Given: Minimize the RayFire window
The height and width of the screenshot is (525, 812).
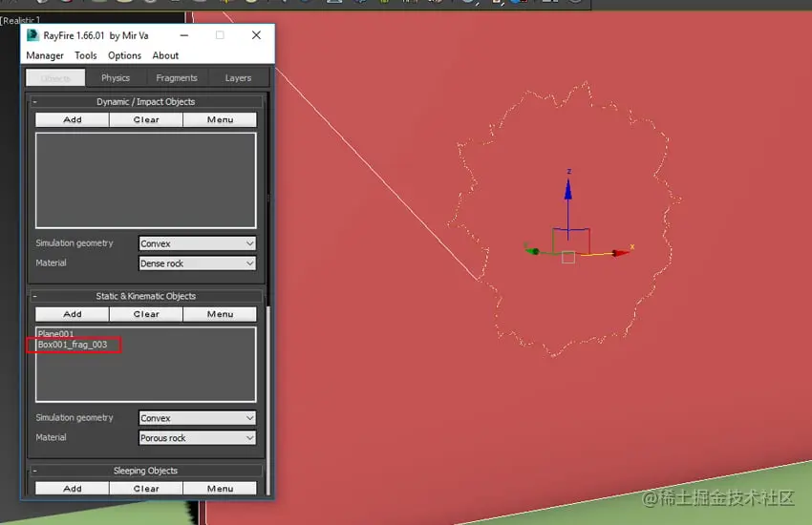Looking at the screenshot, I should pyautogui.click(x=183, y=35).
